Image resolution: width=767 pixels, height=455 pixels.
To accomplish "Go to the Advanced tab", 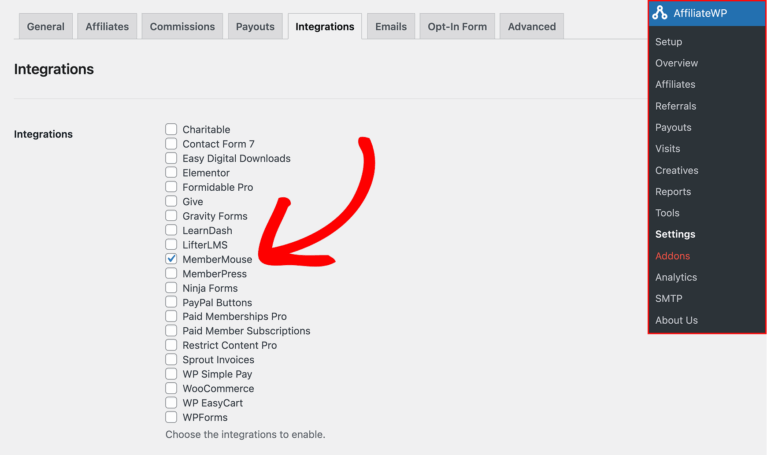I will 532,26.
